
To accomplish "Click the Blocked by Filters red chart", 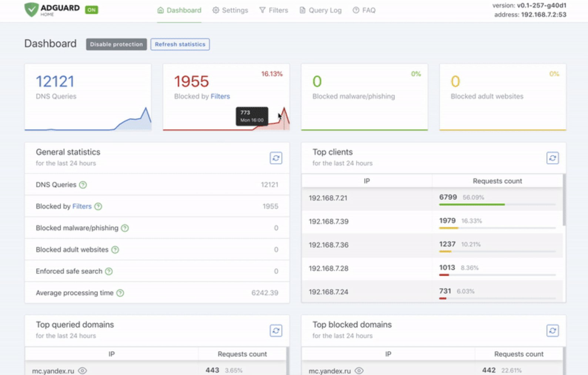I will pyautogui.click(x=226, y=119).
